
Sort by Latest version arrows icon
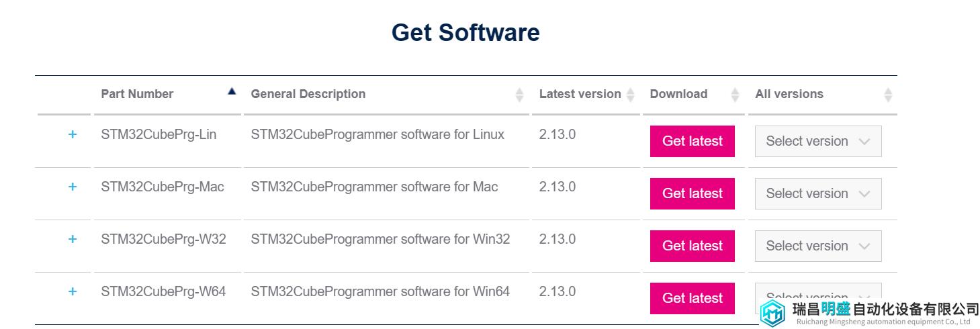pos(630,95)
